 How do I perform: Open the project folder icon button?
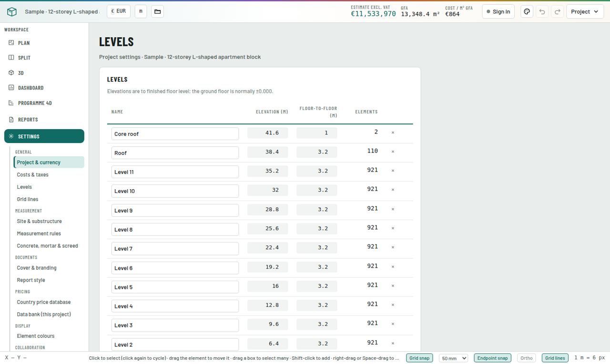coord(158,11)
